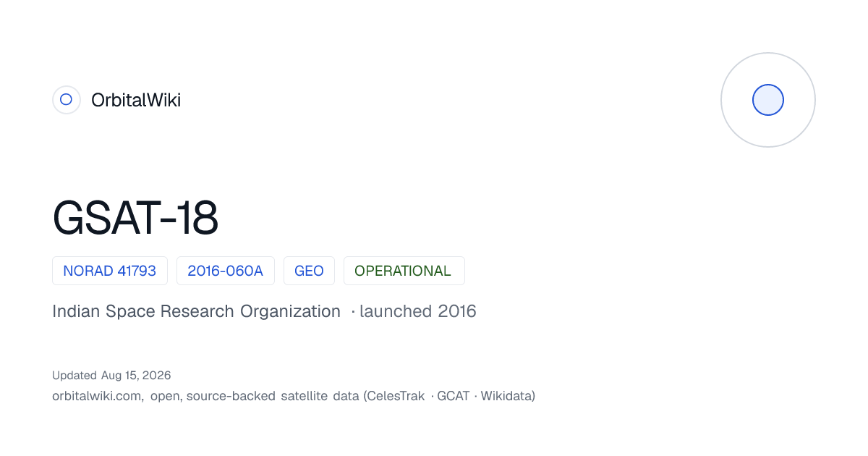The image size is (868, 456).
Task: Click the green OPERATIONAL status badge
Action: tap(404, 271)
